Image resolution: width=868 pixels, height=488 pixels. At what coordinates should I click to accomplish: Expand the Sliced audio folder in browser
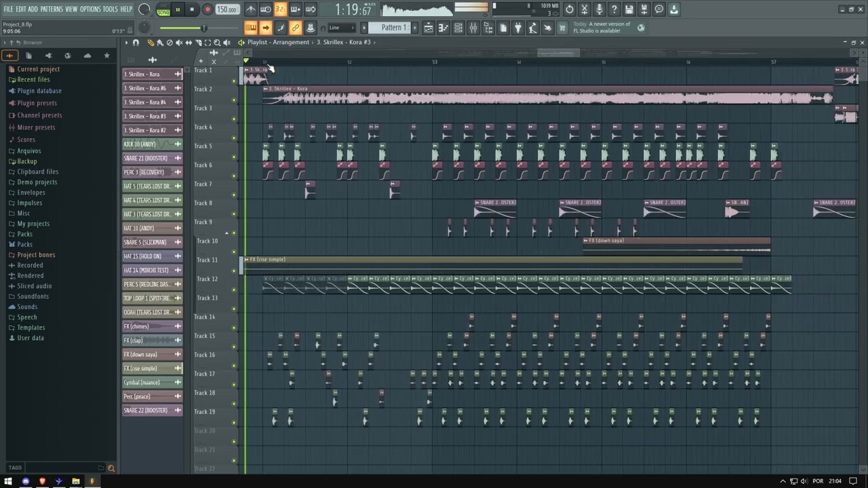[34, 286]
